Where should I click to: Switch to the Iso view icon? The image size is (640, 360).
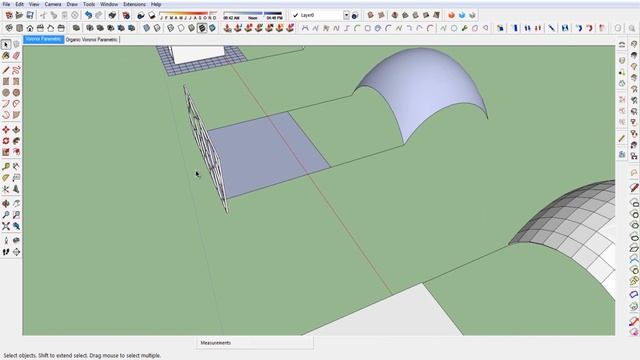pyautogui.click(x=9, y=28)
